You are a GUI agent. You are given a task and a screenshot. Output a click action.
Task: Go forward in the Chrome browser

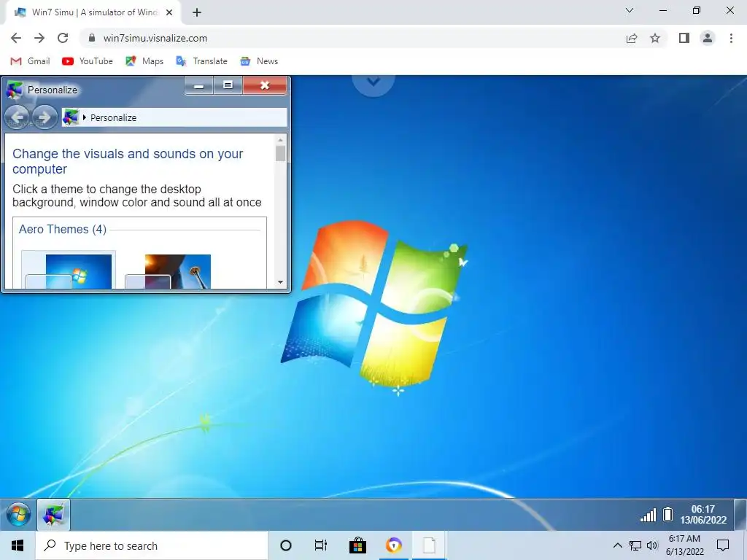(x=39, y=38)
